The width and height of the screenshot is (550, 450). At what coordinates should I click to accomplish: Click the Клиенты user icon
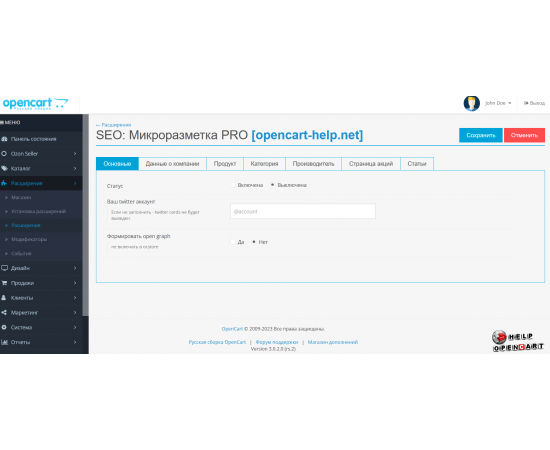(x=4, y=298)
